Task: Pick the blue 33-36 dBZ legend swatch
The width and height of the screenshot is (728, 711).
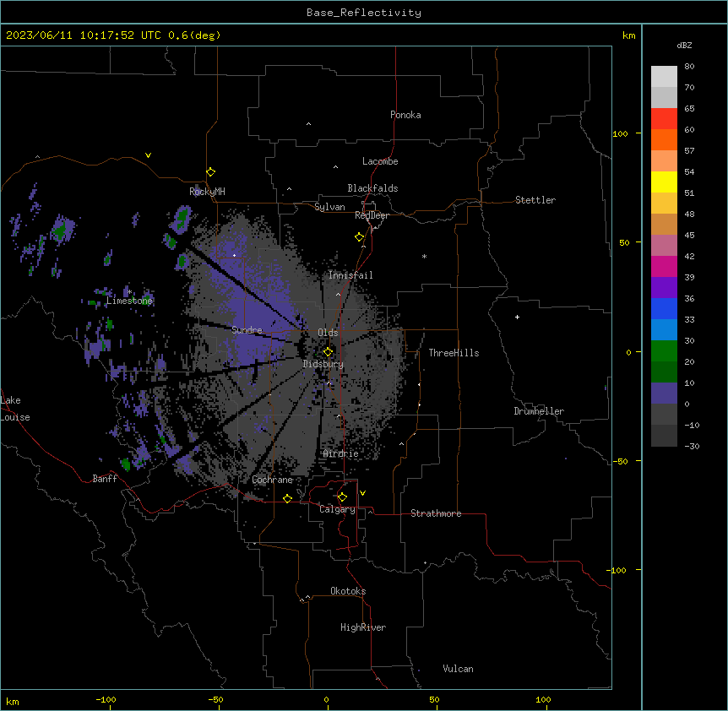Action: click(664, 308)
